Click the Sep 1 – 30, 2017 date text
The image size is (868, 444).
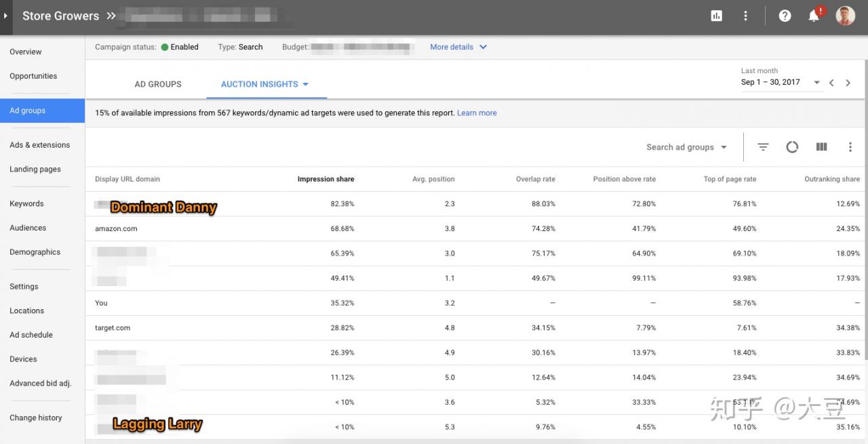[x=770, y=82]
